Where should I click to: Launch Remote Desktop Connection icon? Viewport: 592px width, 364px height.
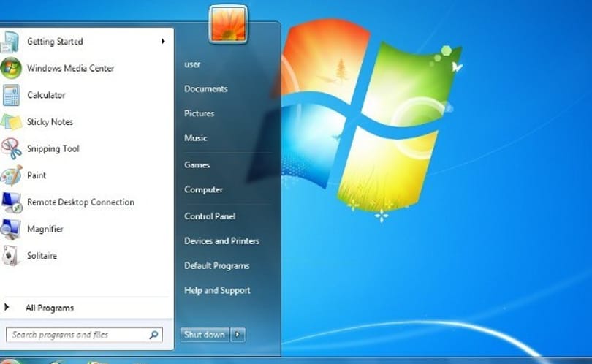point(12,202)
